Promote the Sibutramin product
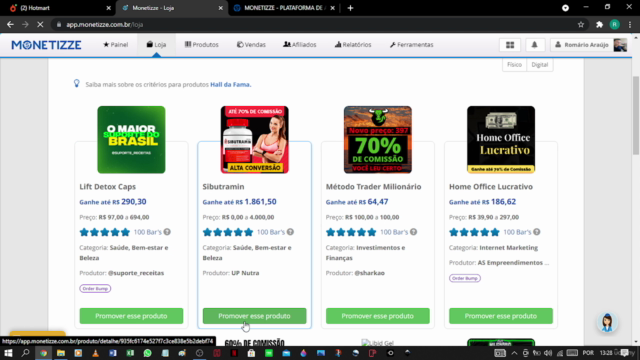640x360 pixels. pyautogui.click(x=255, y=316)
